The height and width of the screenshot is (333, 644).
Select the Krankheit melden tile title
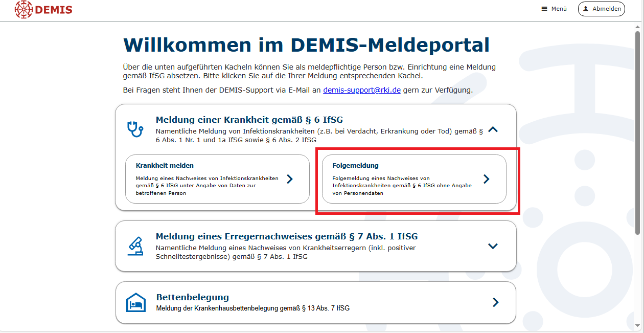click(165, 165)
